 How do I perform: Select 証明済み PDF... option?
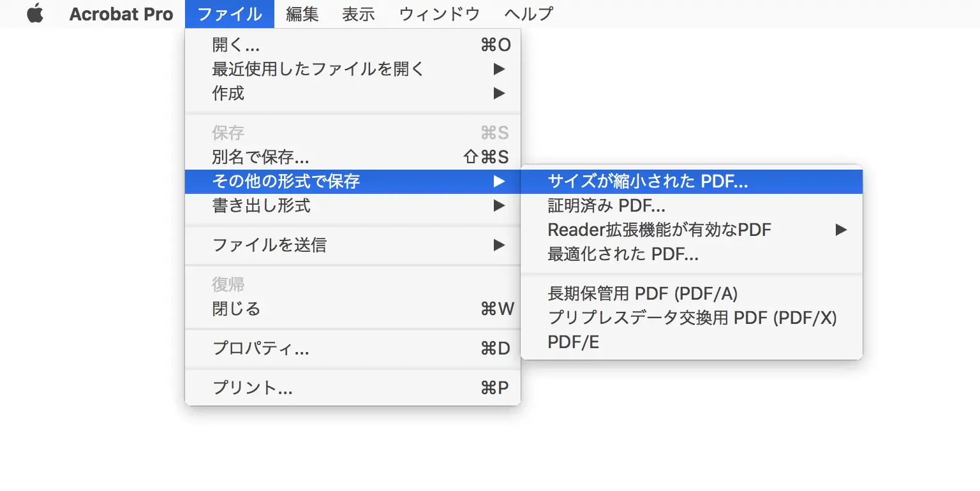[692, 206]
